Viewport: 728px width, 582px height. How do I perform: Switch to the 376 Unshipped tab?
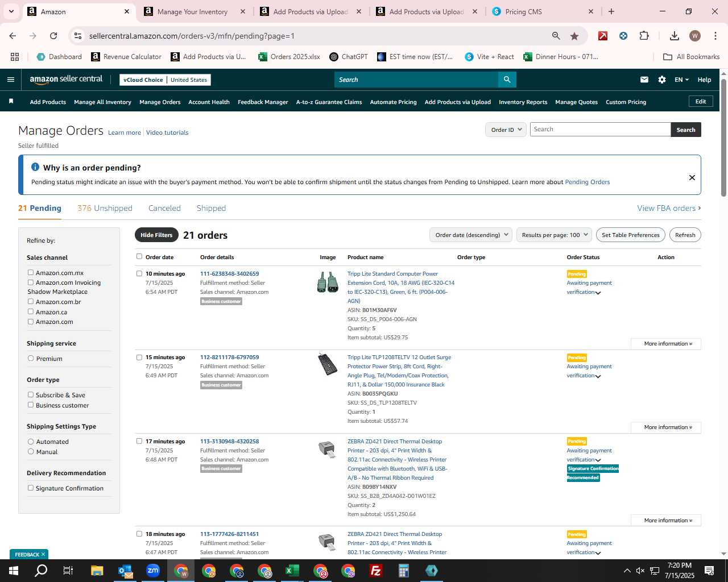pyautogui.click(x=105, y=208)
